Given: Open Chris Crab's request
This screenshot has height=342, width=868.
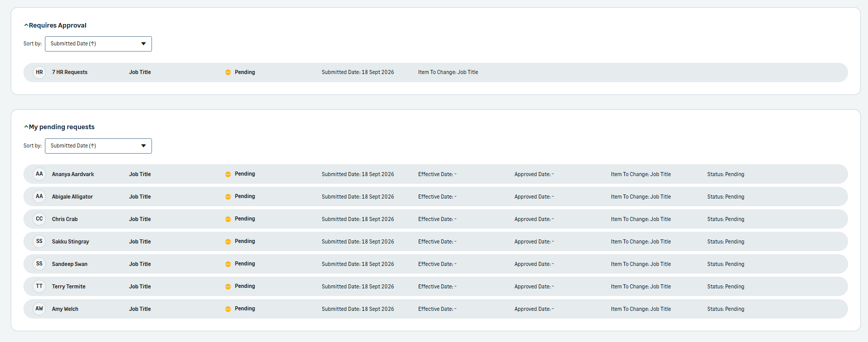Looking at the screenshot, I should coord(436,219).
